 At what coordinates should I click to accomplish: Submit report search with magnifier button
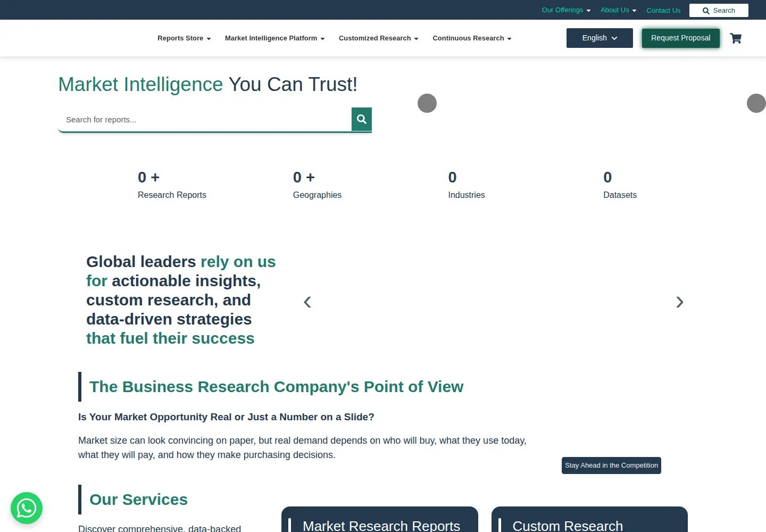click(x=362, y=119)
